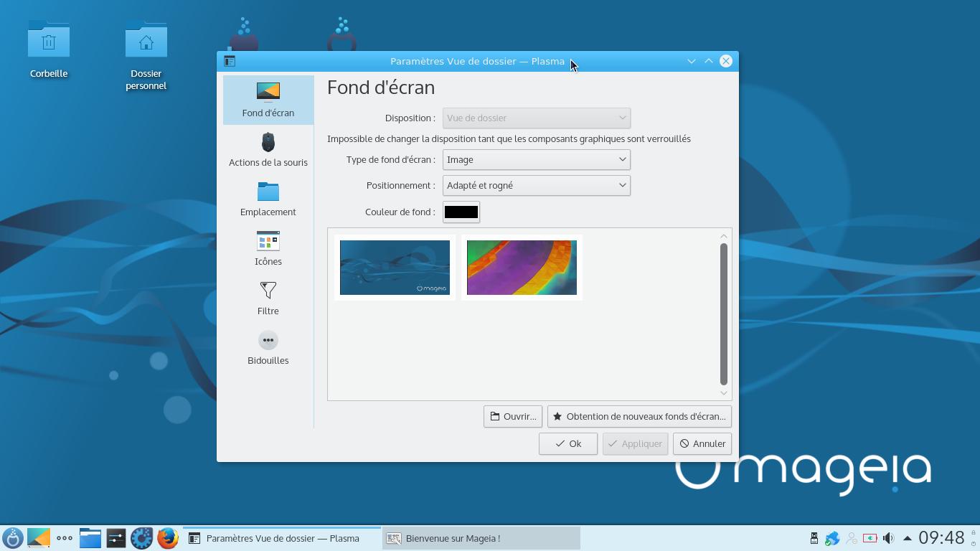Screen dimensions: 980x551
Task: Click the maximize chevron in title bar
Action: pos(709,61)
